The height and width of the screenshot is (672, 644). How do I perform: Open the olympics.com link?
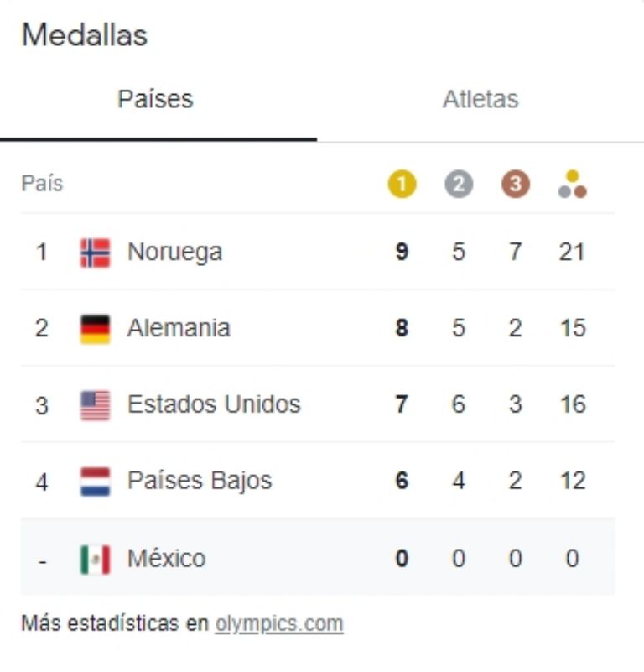pos(279,624)
